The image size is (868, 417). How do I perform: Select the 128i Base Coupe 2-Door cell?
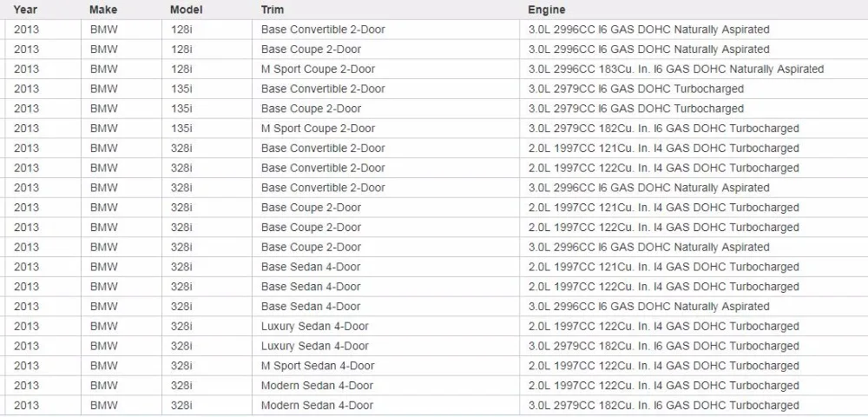(385, 50)
